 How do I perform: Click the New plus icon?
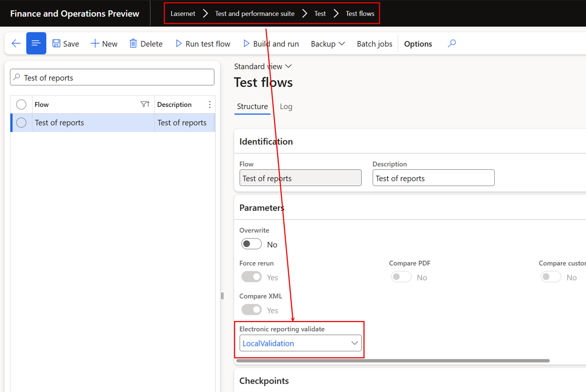click(x=95, y=43)
